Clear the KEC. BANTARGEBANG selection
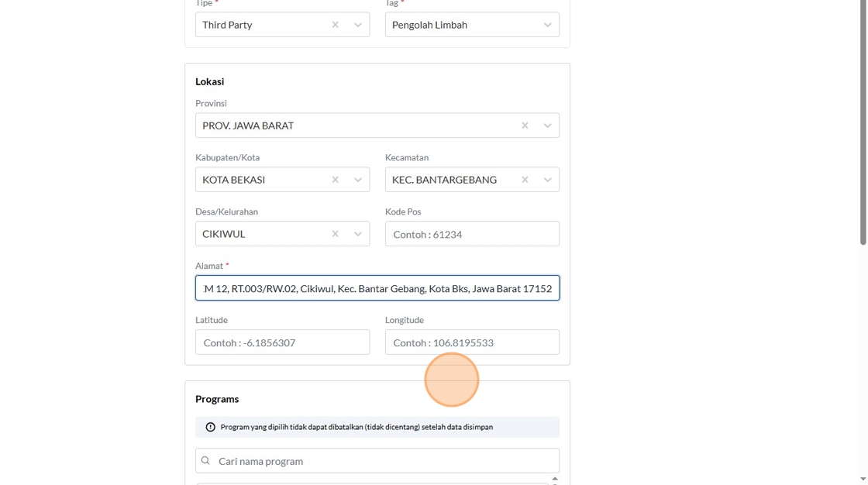868x485 pixels. 525,180
